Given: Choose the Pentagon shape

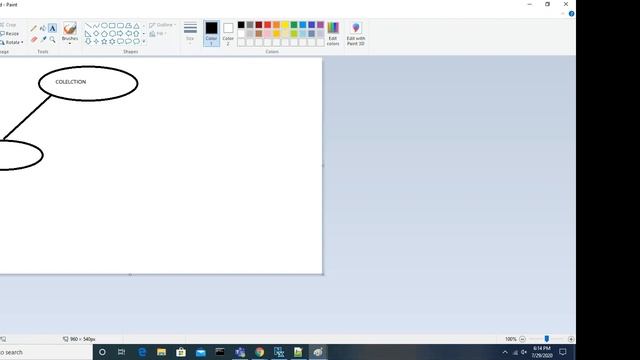Looking at the screenshot, I should pos(104,33).
